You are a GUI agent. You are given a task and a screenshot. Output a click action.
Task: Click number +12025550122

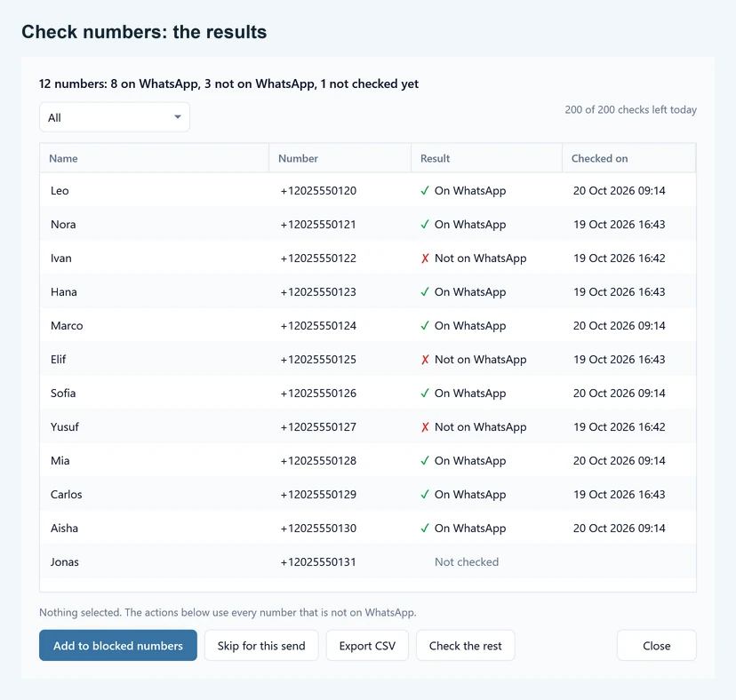tap(318, 258)
